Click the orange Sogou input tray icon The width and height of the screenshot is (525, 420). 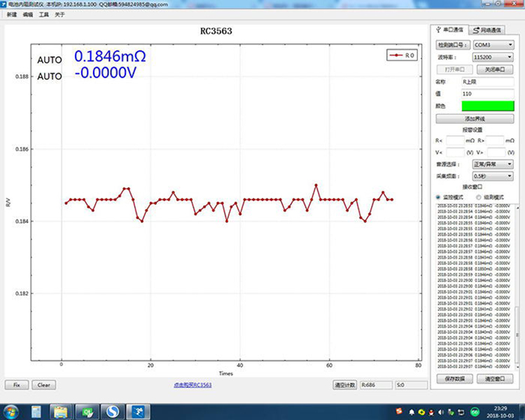[399, 411]
